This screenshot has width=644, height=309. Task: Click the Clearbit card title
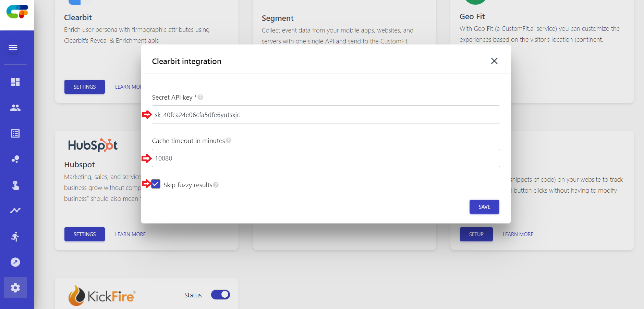pos(78,17)
